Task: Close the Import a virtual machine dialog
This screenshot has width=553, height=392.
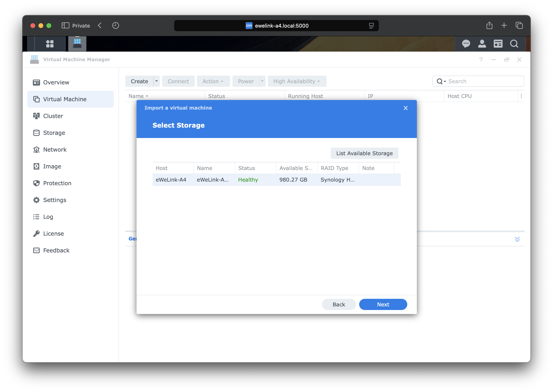Action: (x=405, y=108)
